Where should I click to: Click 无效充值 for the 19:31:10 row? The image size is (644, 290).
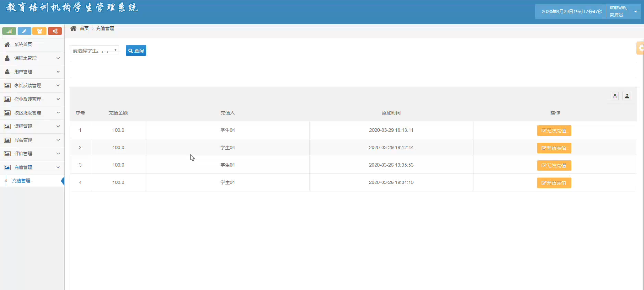(x=554, y=183)
